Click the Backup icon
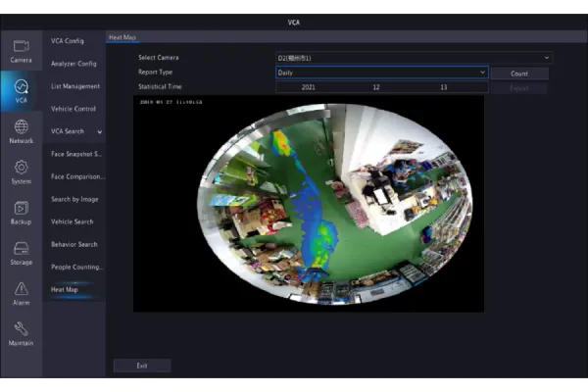 tap(21, 213)
